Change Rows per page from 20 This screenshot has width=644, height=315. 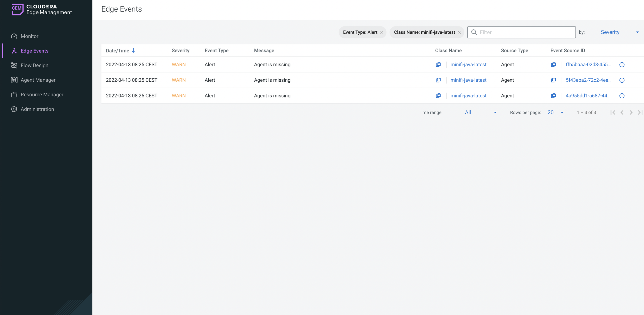(x=555, y=112)
